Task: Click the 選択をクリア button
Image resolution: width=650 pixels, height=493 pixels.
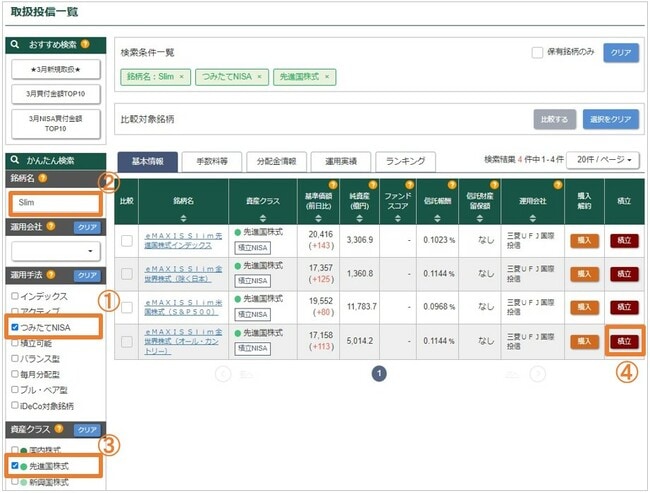Action: (x=611, y=119)
